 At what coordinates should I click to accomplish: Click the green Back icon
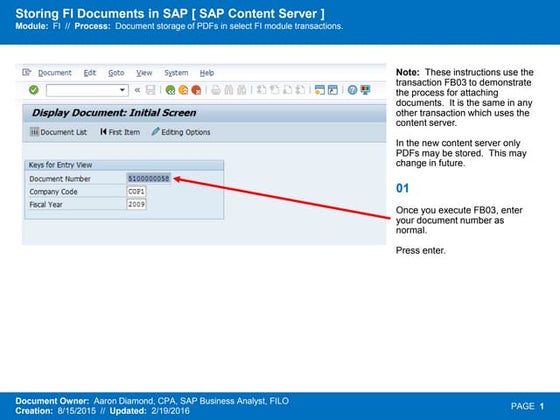tap(170, 90)
